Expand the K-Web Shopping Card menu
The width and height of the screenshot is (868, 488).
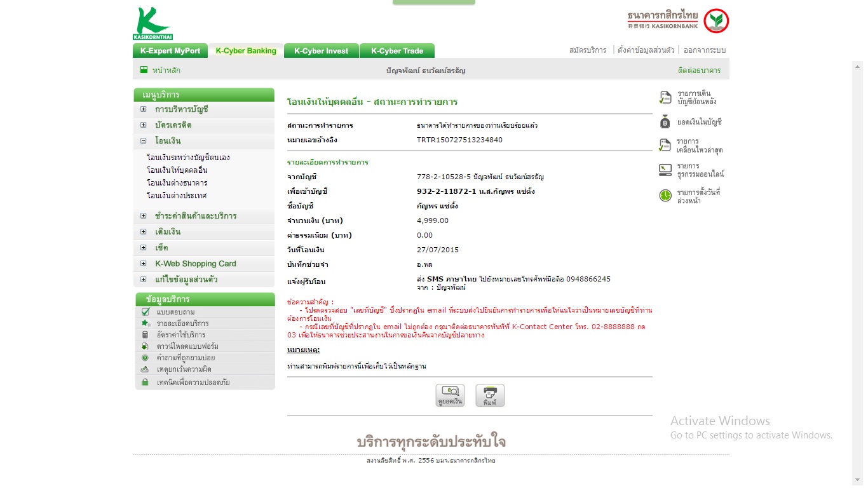pyautogui.click(x=144, y=264)
